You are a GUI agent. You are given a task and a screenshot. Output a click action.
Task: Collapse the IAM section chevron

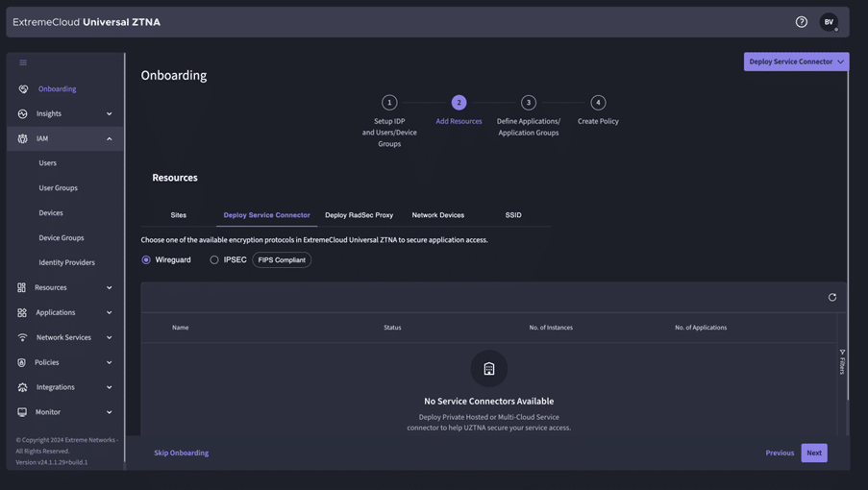[x=109, y=138]
